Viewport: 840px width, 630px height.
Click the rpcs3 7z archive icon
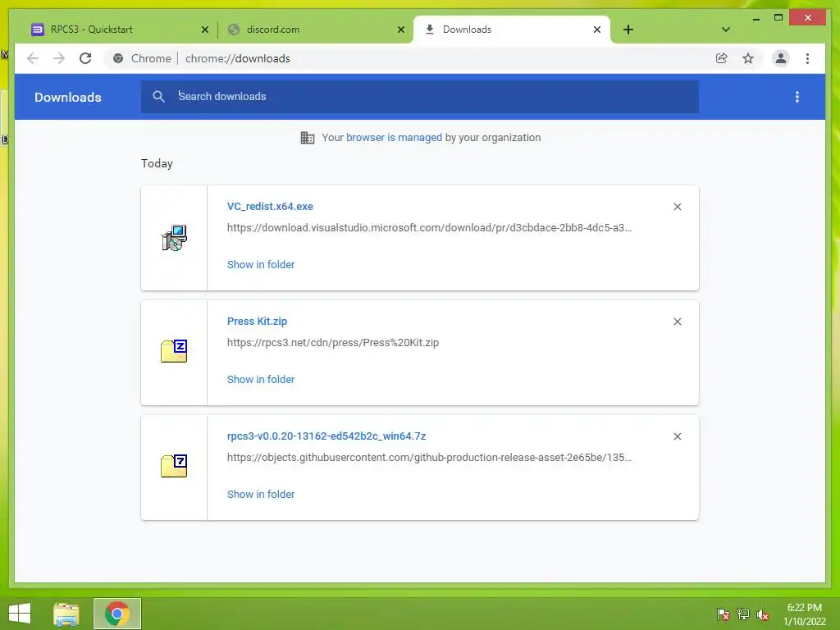pos(174,466)
